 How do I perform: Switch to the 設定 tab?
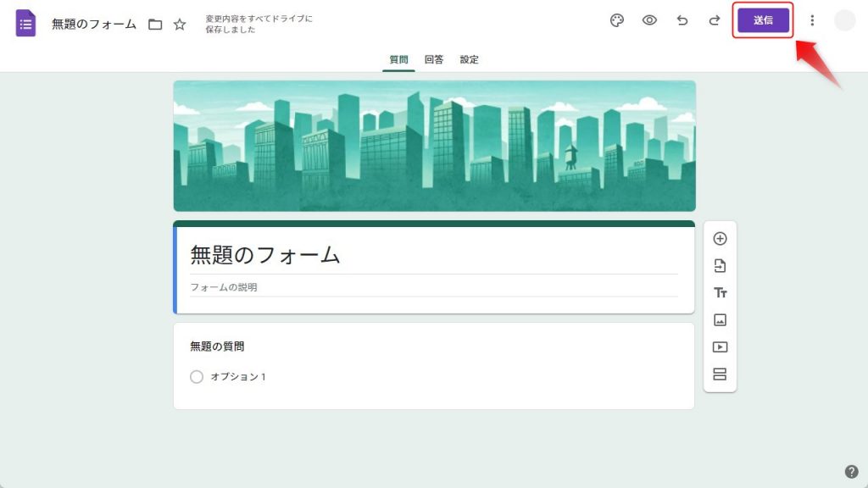pyautogui.click(x=469, y=60)
